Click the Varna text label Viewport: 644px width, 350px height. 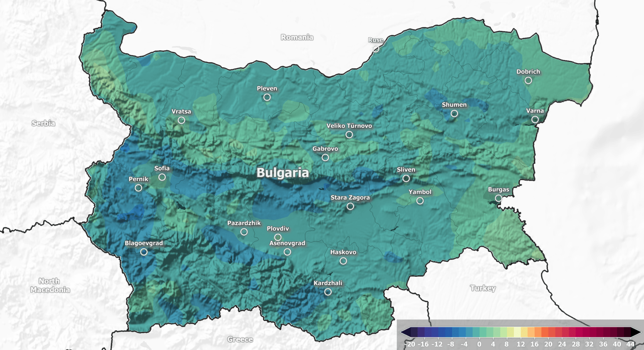[x=535, y=111]
